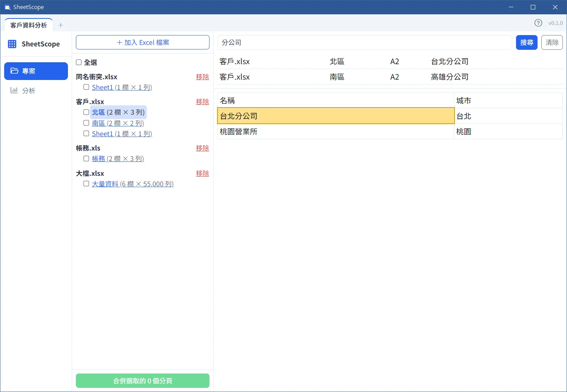Check the 帳務 sheet checkbox
This screenshot has height=392, width=567.
(86, 158)
